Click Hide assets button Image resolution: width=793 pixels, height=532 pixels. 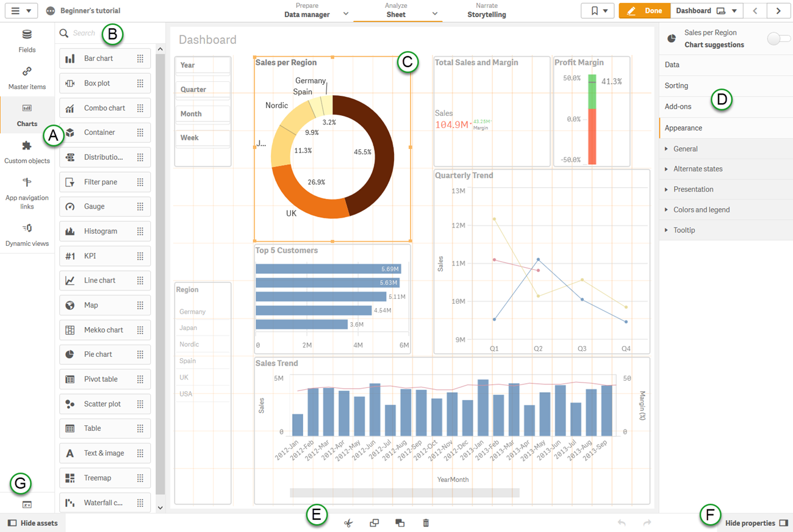33,523
